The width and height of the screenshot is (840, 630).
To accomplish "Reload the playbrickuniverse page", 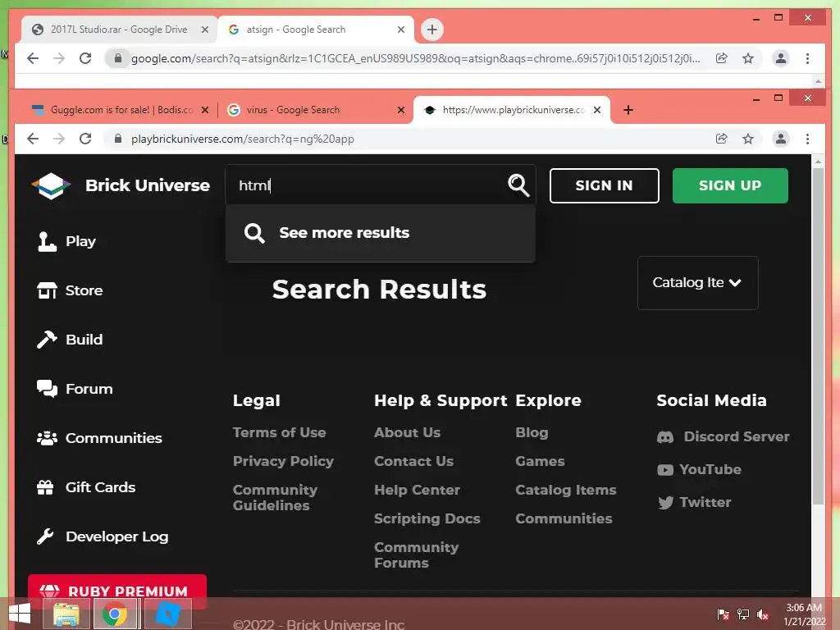I will pos(85,139).
